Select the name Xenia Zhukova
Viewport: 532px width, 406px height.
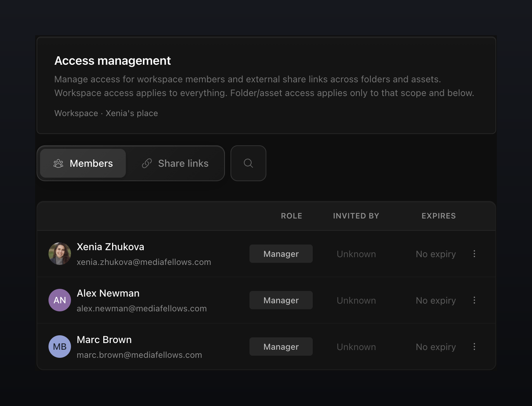(110, 247)
